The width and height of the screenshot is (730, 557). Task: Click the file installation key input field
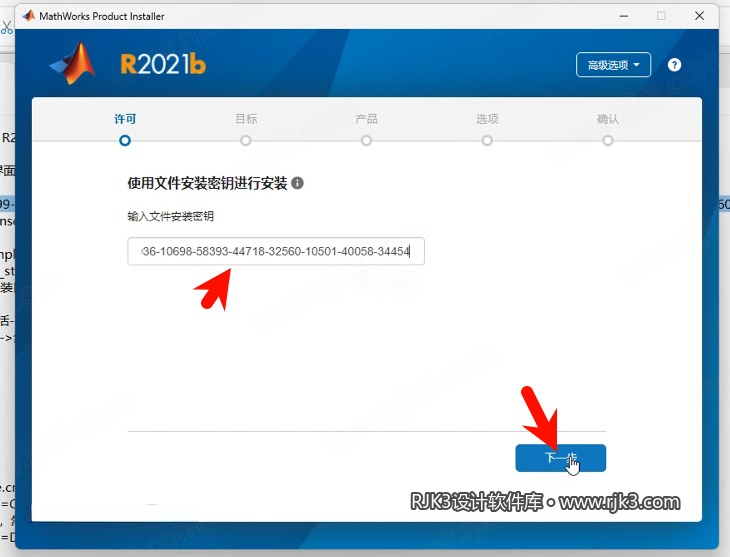click(276, 251)
